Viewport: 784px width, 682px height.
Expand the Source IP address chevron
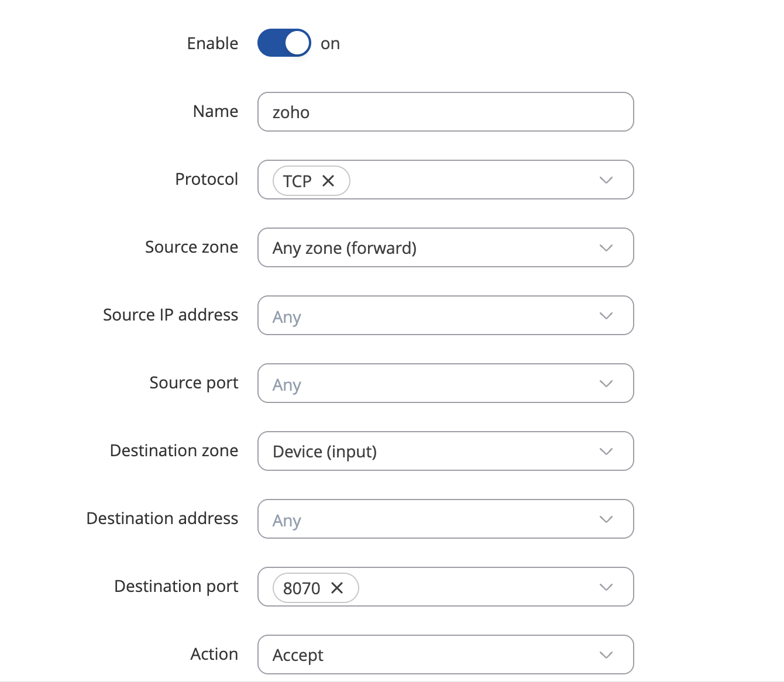click(606, 315)
